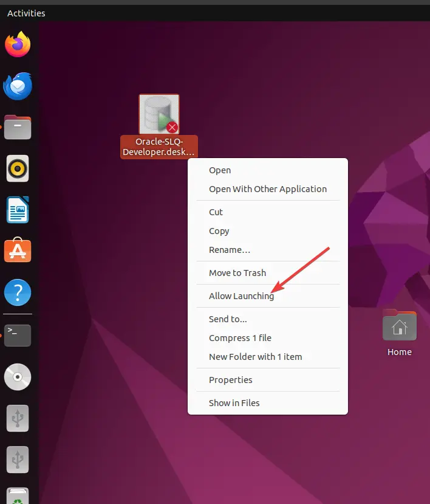The width and height of the screenshot is (430, 504).
Task: Open the Files manager dock icon
Action: pos(18,127)
